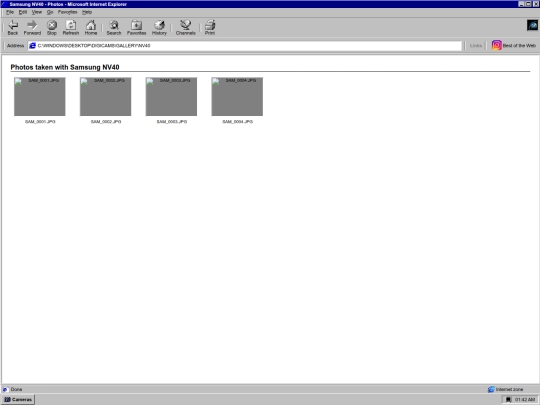Stop page loading with Stop icon
This screenshot has height=405, width=540.
coord(52,28)
